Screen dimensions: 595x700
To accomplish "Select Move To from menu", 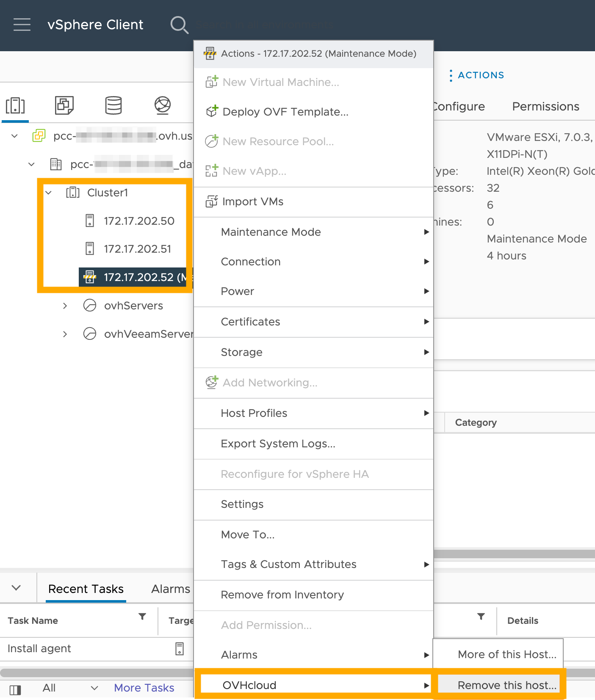I will 313,535.
